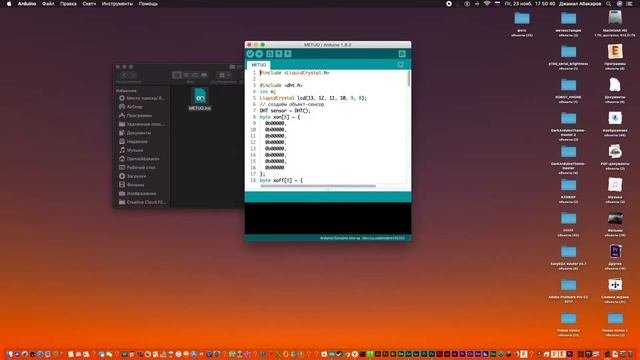Open Документы in the Finder sidebar

tap(135, 133)
